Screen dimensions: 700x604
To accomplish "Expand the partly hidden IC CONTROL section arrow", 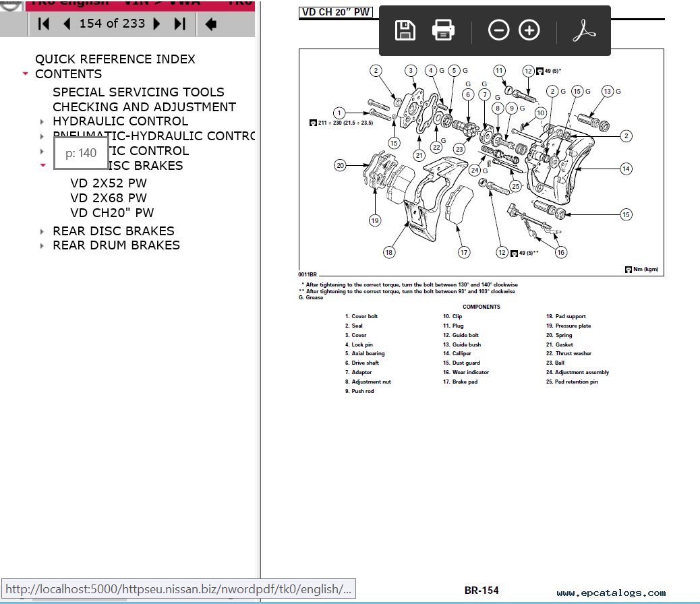I will 42,151.
